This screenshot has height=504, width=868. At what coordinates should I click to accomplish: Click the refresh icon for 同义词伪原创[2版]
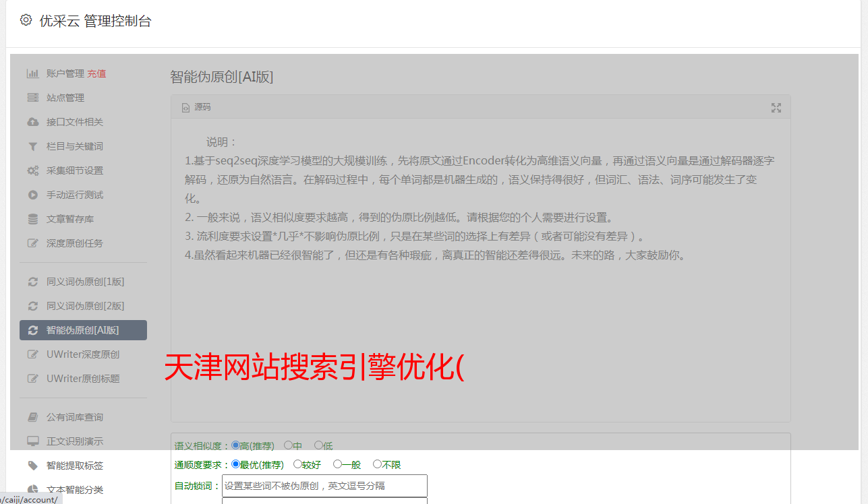[32, 306]
